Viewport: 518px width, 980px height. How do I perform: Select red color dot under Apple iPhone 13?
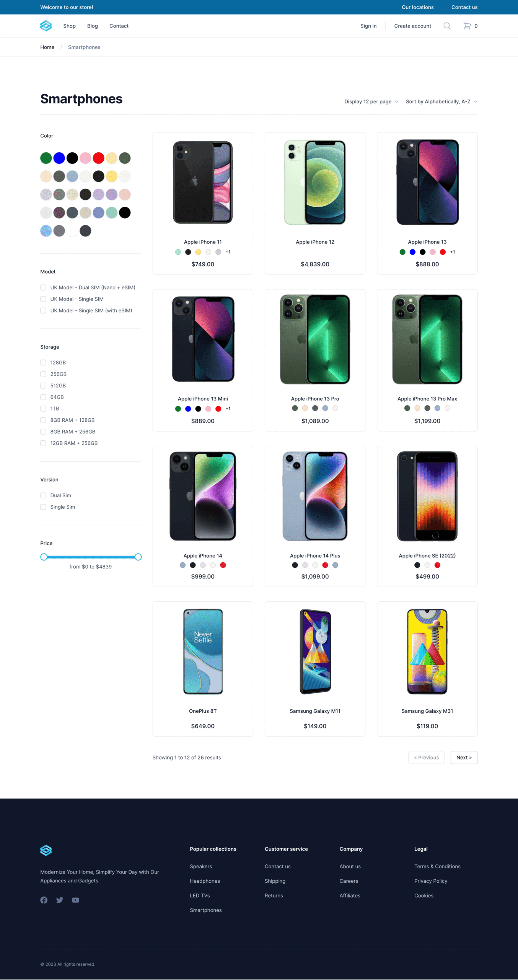tap(443, 252)
